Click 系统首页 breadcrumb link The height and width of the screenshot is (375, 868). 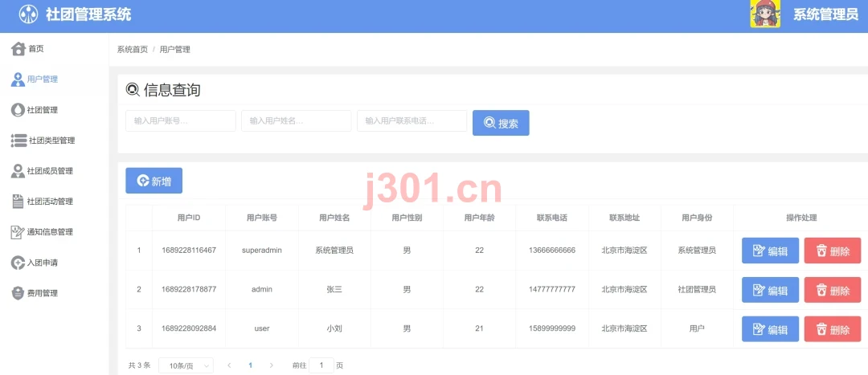133,50
